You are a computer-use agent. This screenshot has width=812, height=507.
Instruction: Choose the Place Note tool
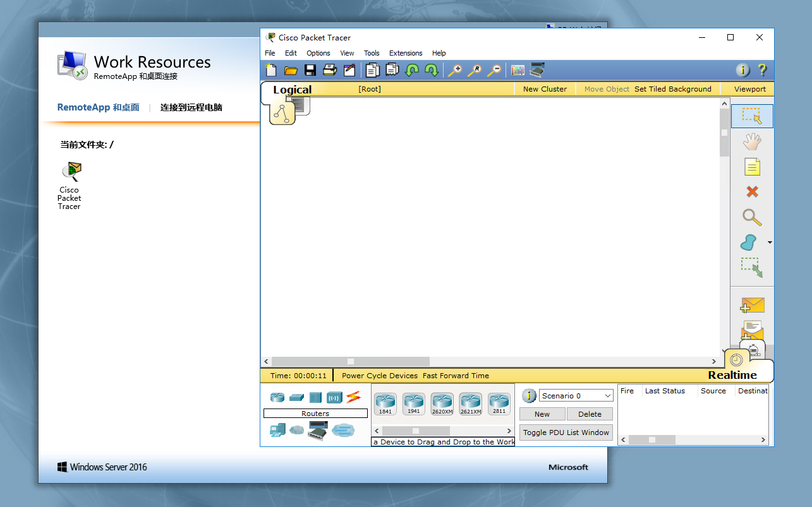[752, 167]
